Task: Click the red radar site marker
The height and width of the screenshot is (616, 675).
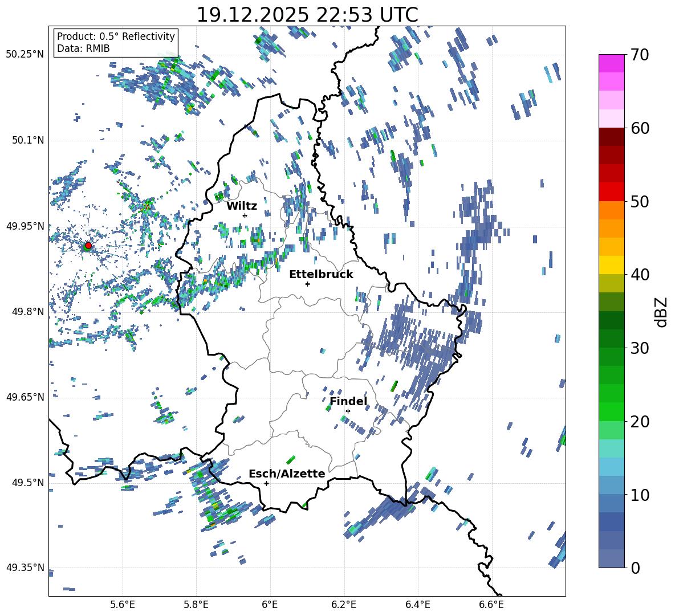Action: [88, 246]
